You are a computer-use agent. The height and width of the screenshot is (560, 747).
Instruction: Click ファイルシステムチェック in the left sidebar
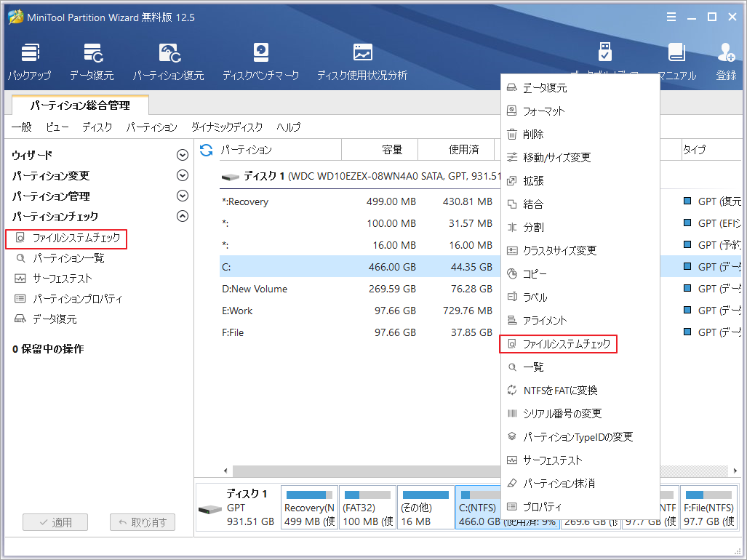67,238
